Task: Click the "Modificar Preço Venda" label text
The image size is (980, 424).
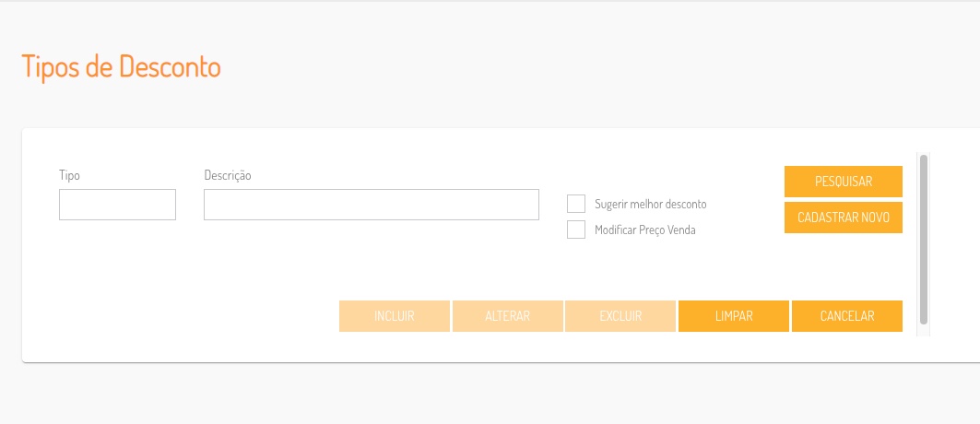Action: tap(645, 230)
